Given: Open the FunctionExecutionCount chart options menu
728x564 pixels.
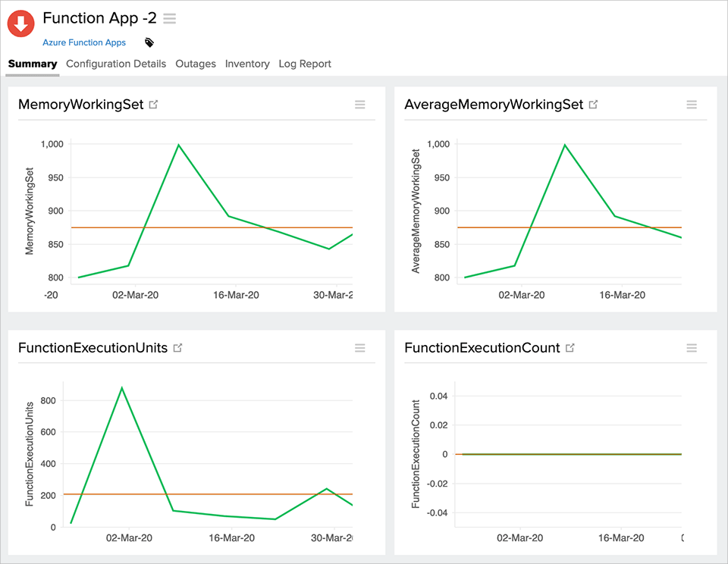Looking at the screenshot, I should coord(692,348).
